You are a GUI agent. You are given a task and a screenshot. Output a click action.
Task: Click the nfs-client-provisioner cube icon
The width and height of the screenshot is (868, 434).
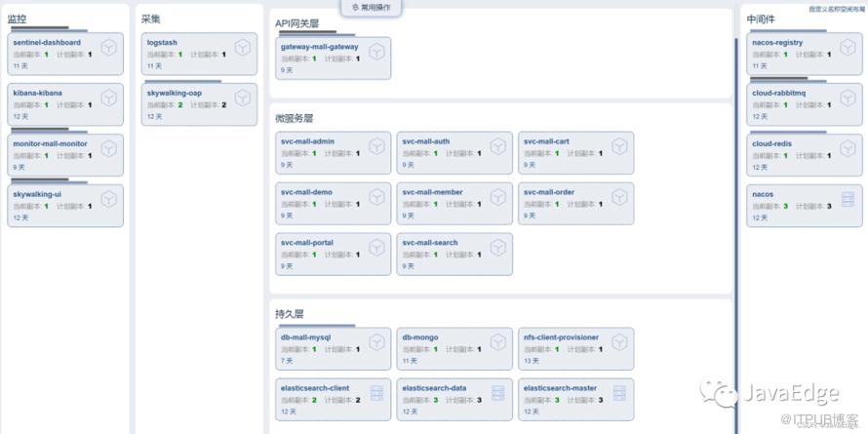pyautogui.click(x=619, y=342)
